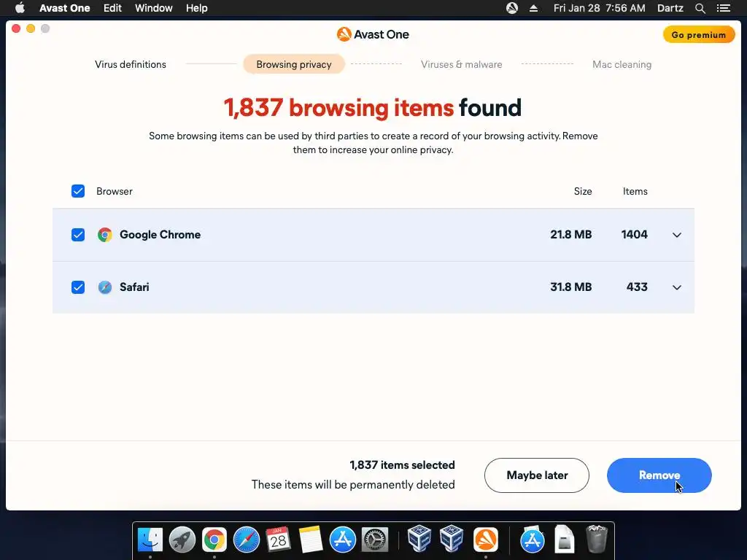Open the Help menu

[x=197, y=8]
